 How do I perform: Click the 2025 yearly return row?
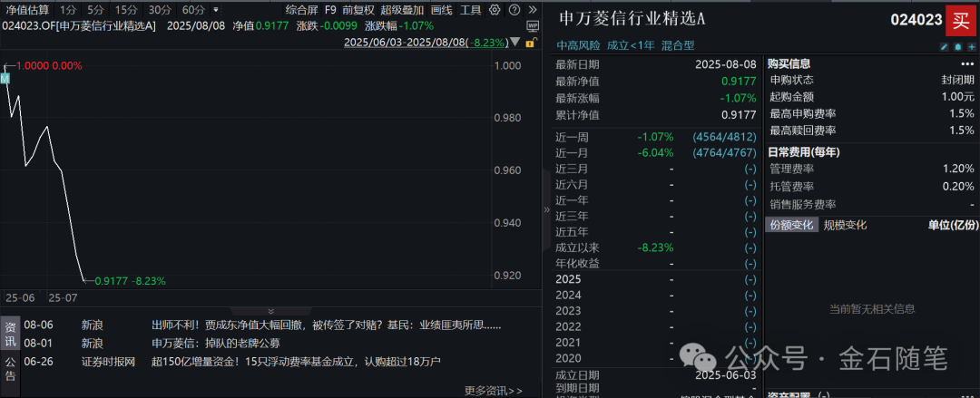click(x=656, y=279)
